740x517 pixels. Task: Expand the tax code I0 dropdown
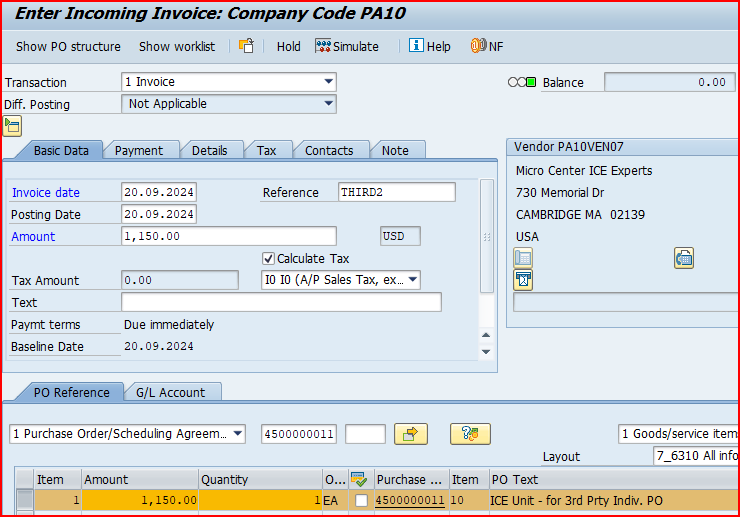[413, 280]
